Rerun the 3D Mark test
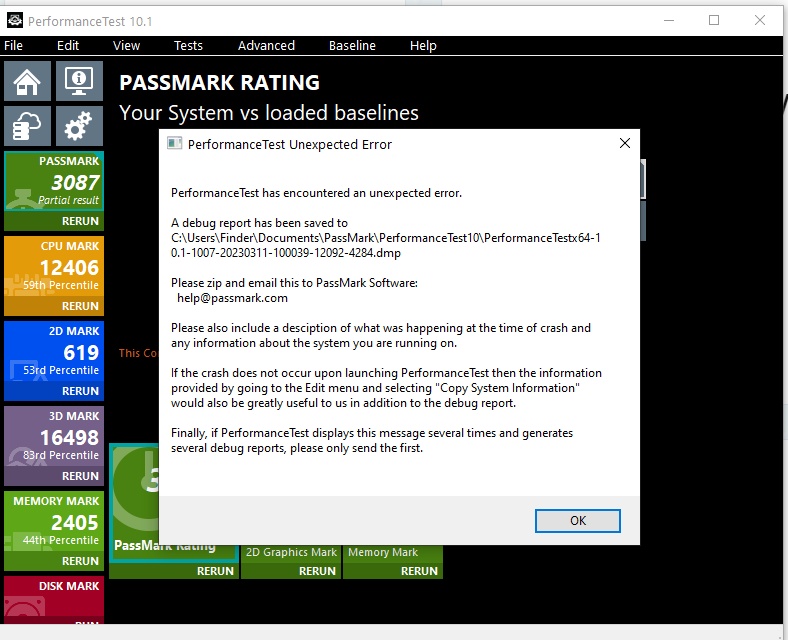 tap(80, 476)
